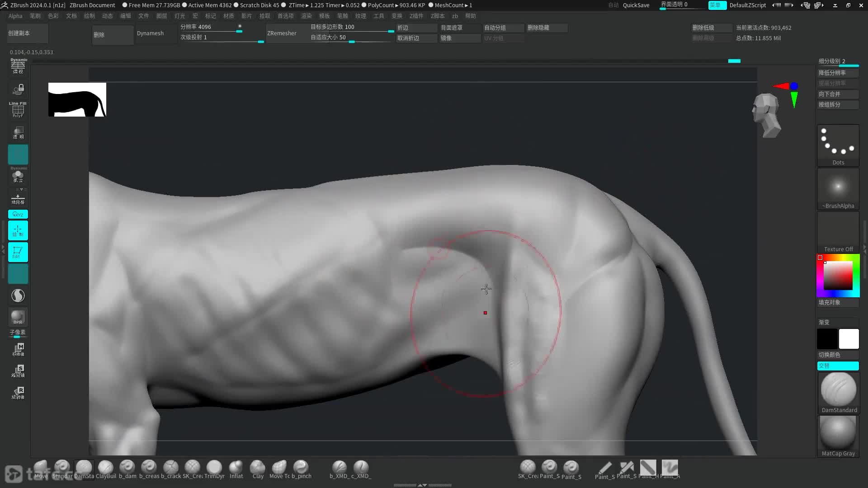Select the black secondary color swatch
This screenshot has width=868, height=488.
click(x=827, y=339)
